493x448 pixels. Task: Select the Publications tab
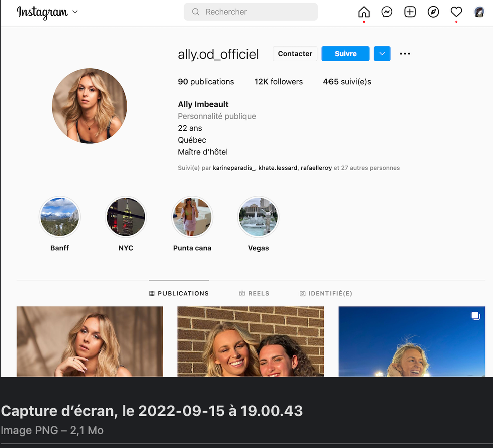179,293
